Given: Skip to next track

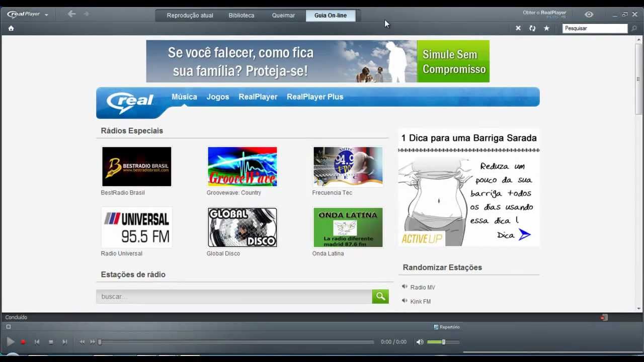Looking at the screenshot, I should [x=64, y=342].
